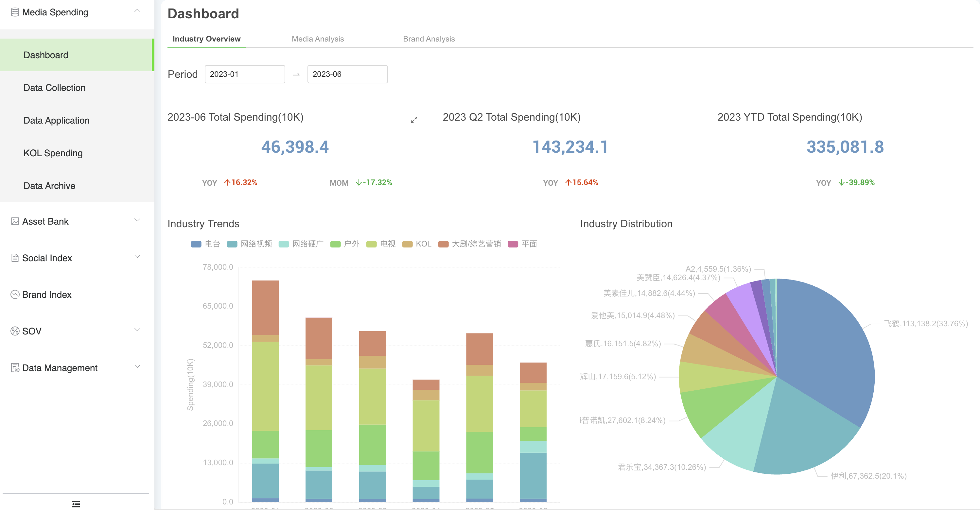Click the arrow between period date fields
This screenshot has width=980, height=510.
pyautogui.click(x=296, y=75)
